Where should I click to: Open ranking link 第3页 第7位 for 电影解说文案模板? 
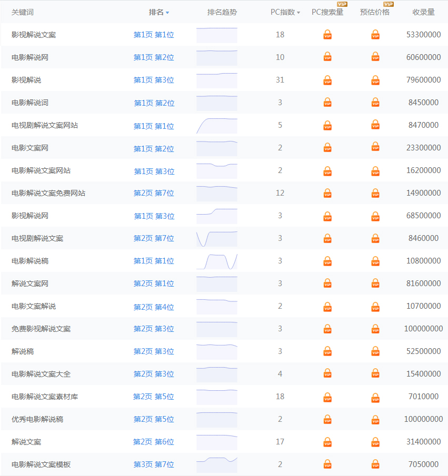coord(154,464)
